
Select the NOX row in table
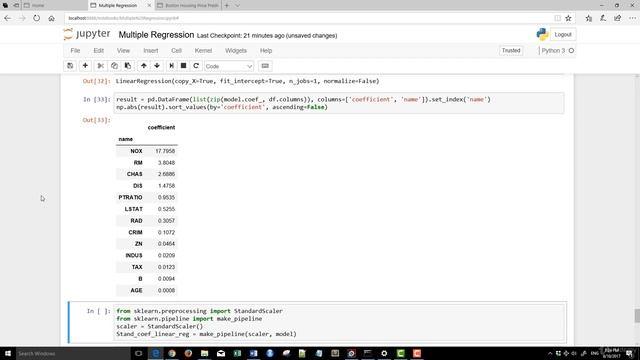[147, 151]
